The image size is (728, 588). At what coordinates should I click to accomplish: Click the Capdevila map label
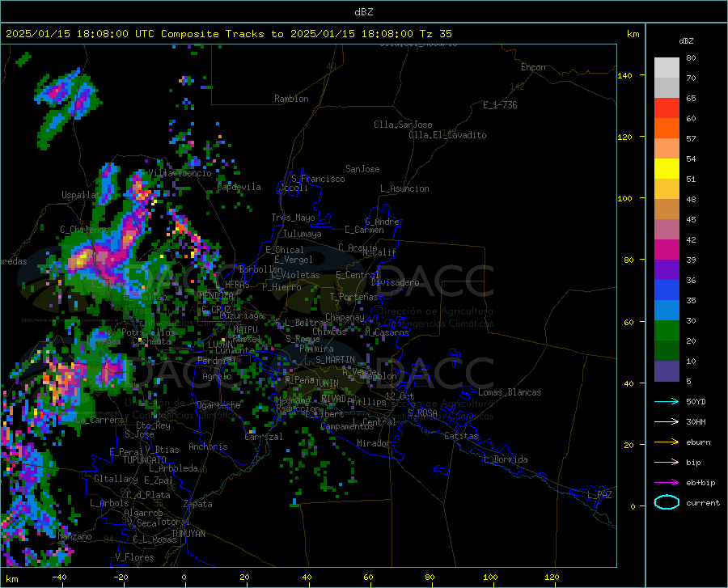pyautogui.click(x=239, y=187)
